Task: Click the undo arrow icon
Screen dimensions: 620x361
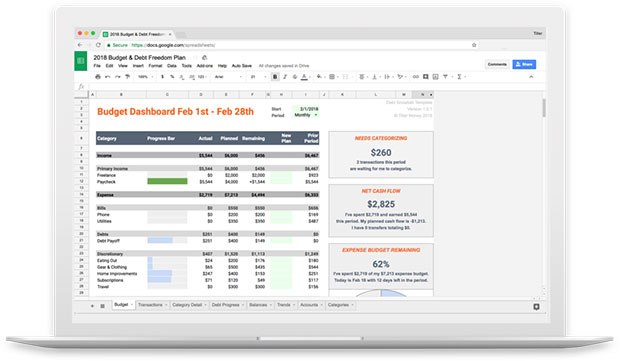Action: 108,77
